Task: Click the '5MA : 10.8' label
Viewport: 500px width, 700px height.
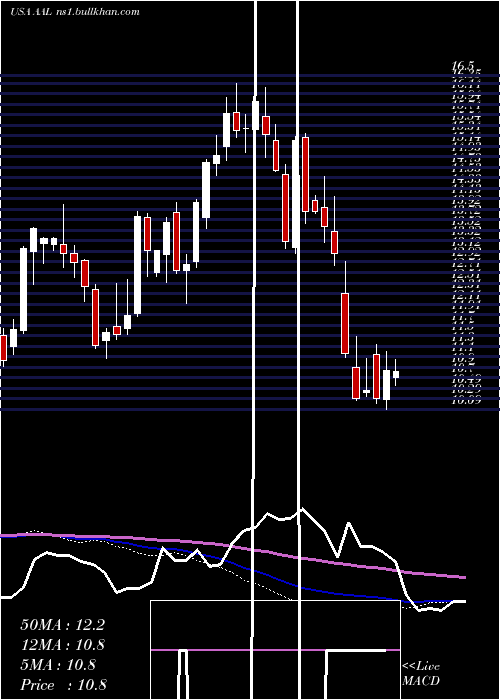Action: point(58,665)
